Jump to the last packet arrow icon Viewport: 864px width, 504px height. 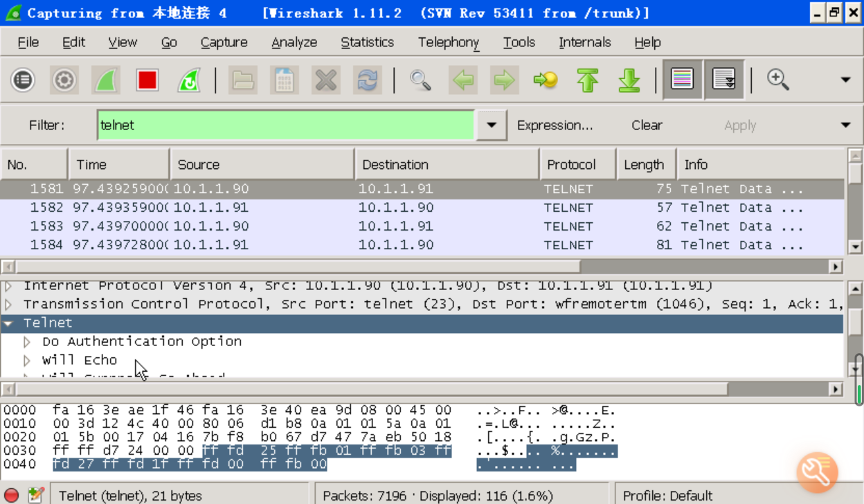(629, 80)
